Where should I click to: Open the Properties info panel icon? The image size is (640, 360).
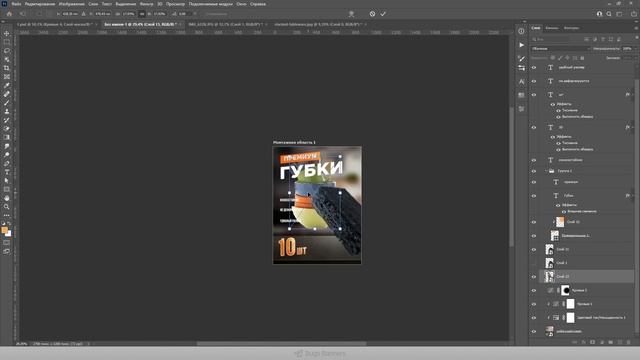pyautogui.click(x=522, y=31)
